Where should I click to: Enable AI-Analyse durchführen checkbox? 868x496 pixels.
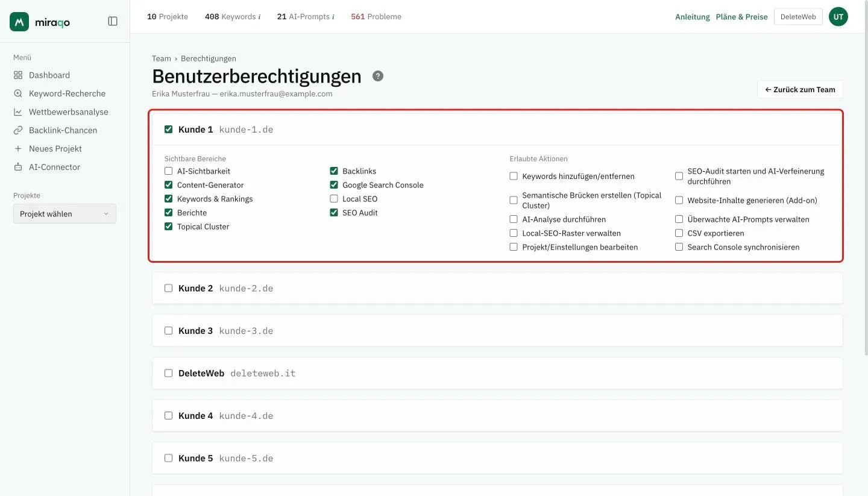[514, 219]
